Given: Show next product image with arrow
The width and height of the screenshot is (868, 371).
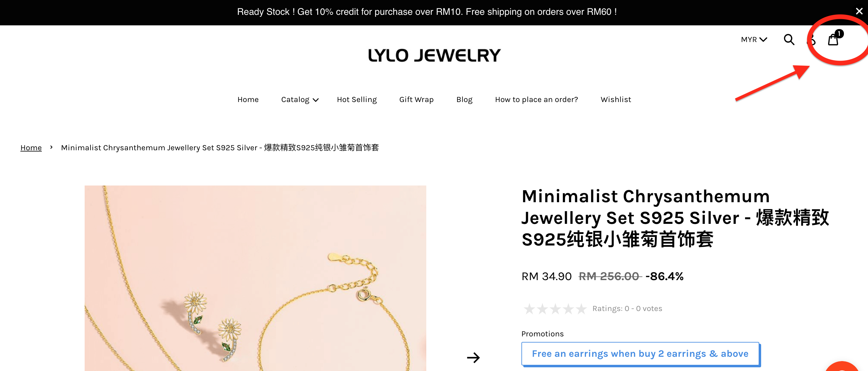Looking at the screenshot, I should coord(473,357).
